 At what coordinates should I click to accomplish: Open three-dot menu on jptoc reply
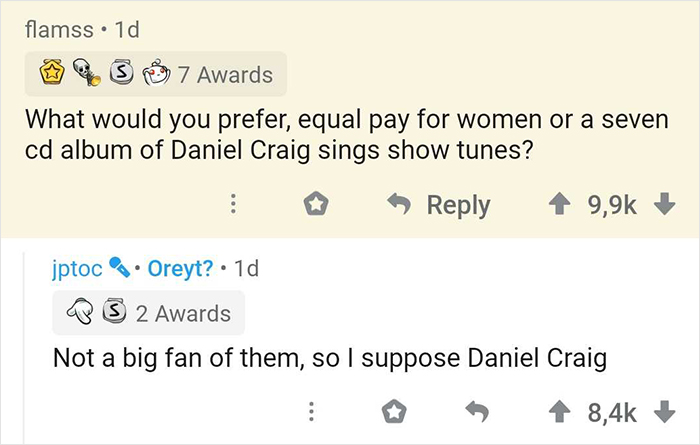coord(311,411)
